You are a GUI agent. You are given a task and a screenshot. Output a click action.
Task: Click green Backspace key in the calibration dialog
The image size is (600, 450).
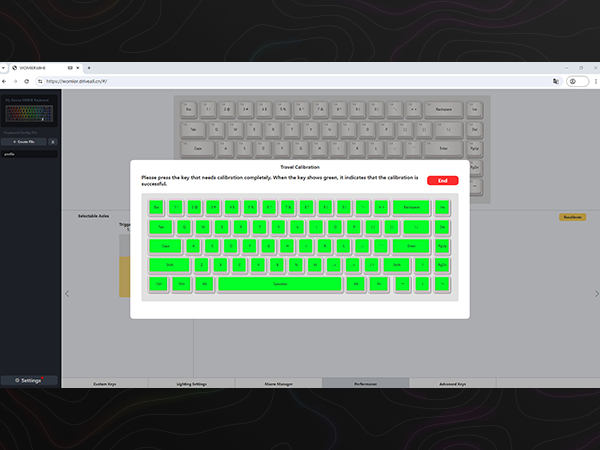pyautogui.click(x=411, y=207)
